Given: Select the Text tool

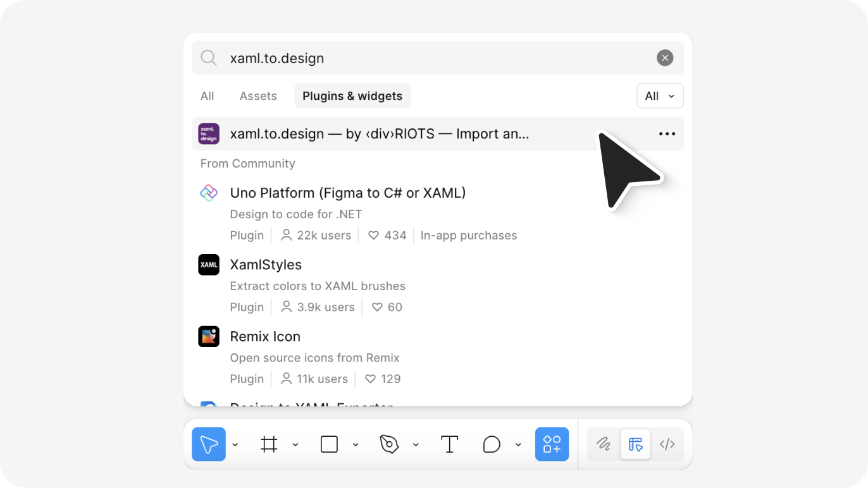Looking at the screenshot, I should (449, 444).
